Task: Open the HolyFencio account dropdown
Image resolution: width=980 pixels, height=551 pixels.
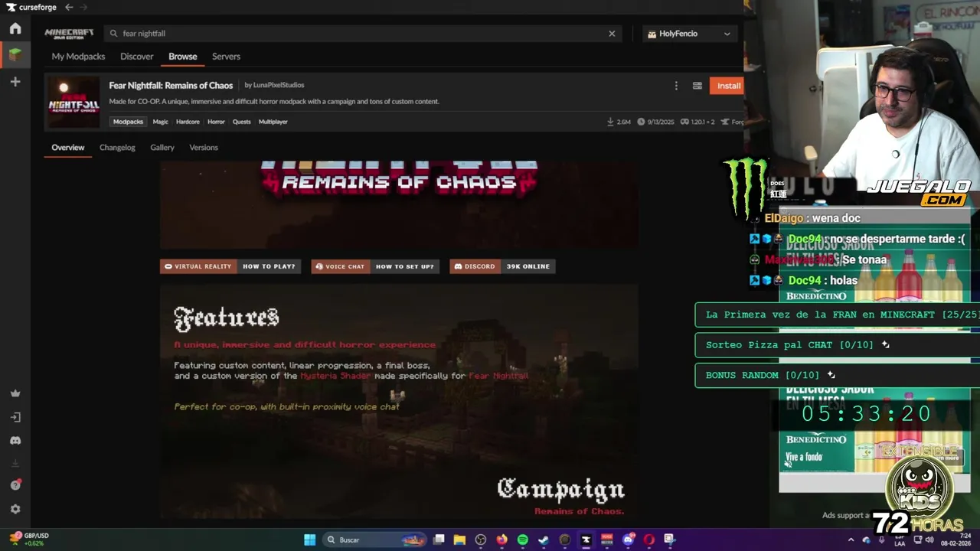Action: point(689,34)
